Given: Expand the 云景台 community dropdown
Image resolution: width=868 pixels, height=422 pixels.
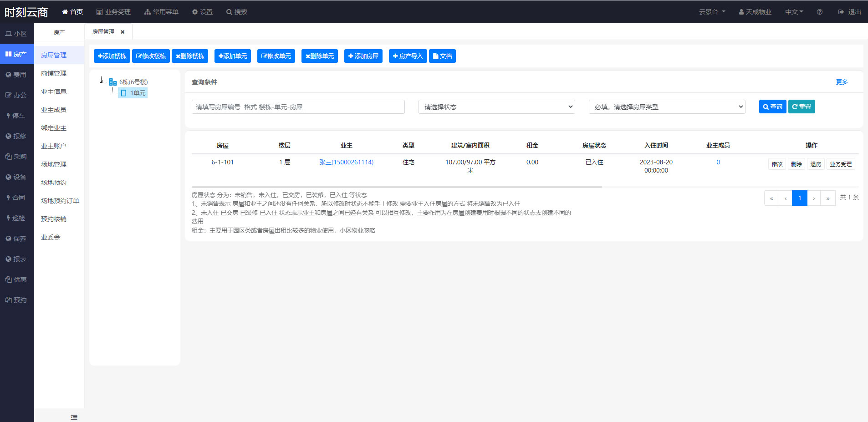Looking at the screenshot, I should 712,12.
